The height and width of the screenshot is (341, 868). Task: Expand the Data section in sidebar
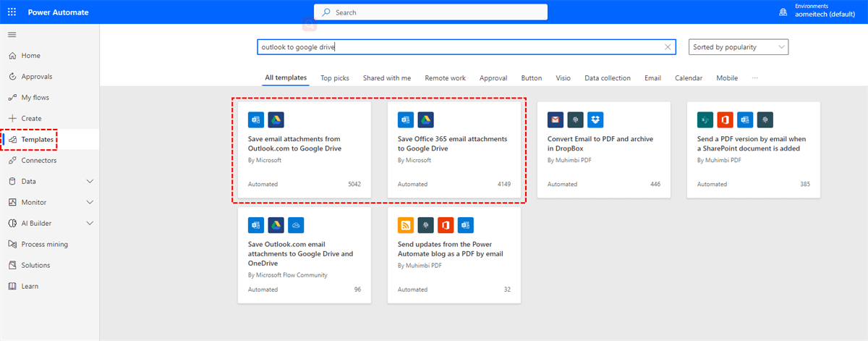(90, 182)
